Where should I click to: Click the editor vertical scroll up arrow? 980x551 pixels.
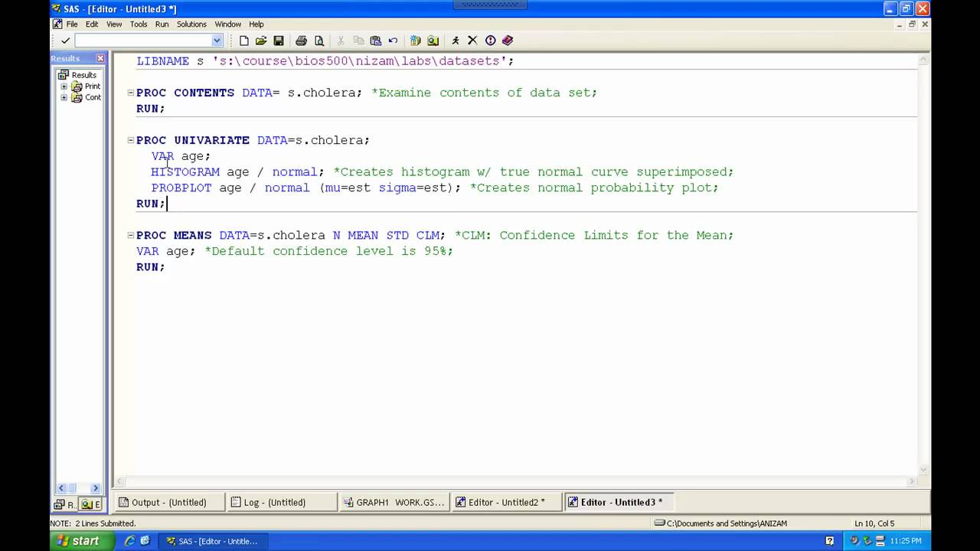pyautogui.click(x=924, y=60)
